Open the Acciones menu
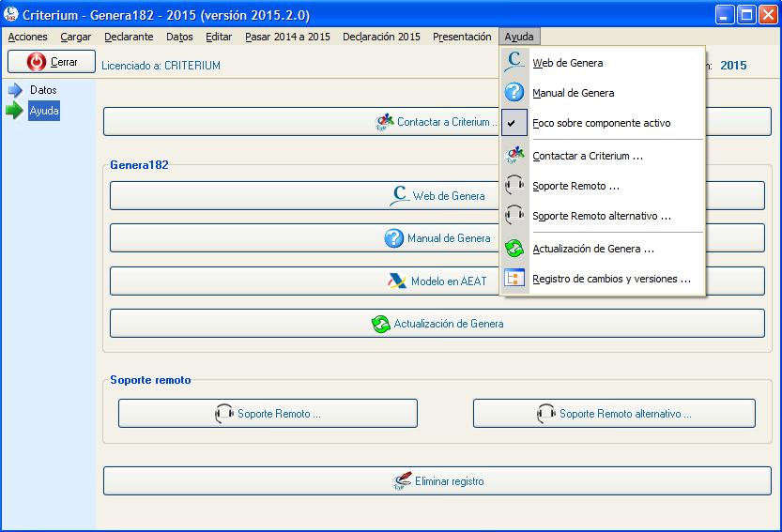782x532 pixels. 27,37
